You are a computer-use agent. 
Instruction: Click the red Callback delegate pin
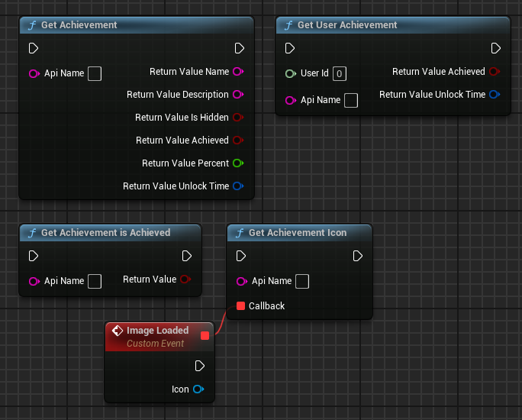(x=241, y=306)
